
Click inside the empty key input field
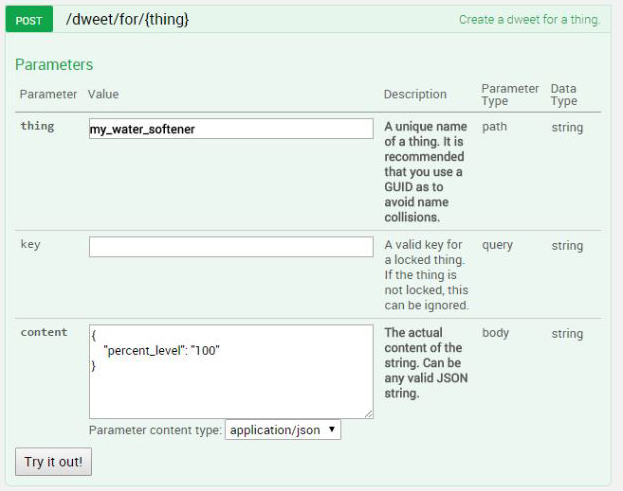(x=230, y=247)
